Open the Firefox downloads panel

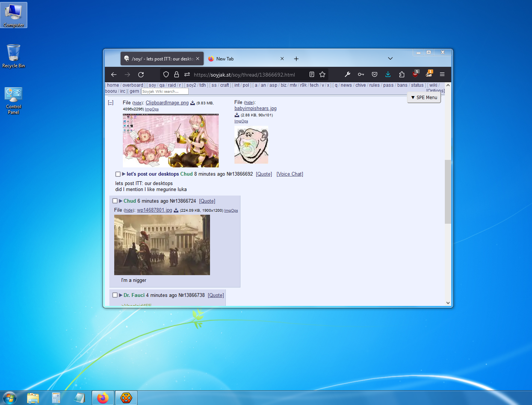pos(388,75)
